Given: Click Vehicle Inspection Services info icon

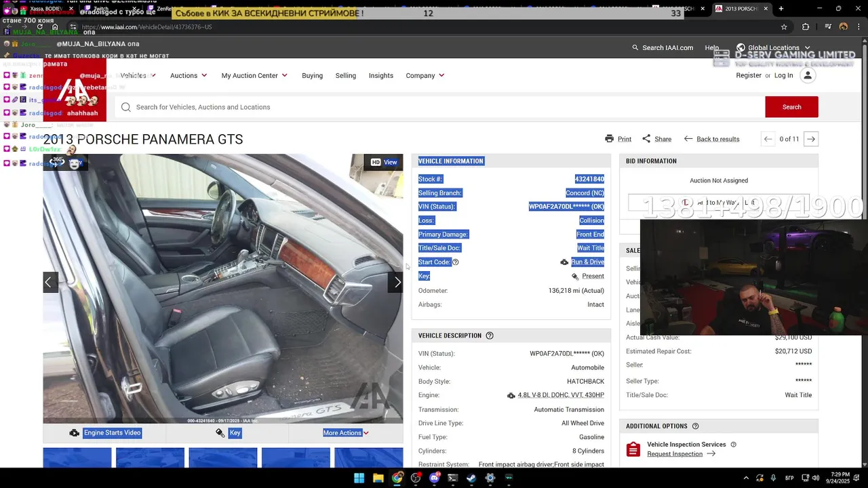Looking at the screenshot, I should point(733,445).
